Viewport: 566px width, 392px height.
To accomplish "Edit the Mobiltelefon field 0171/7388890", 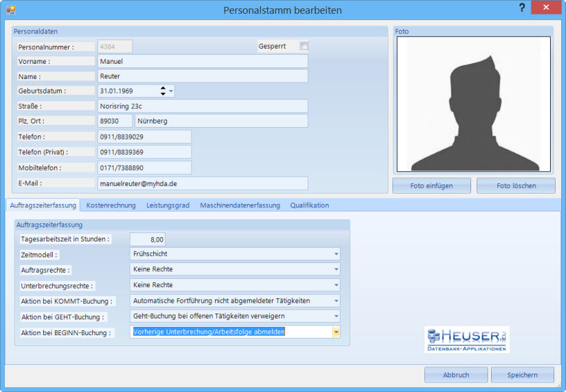I will point(144,168).
